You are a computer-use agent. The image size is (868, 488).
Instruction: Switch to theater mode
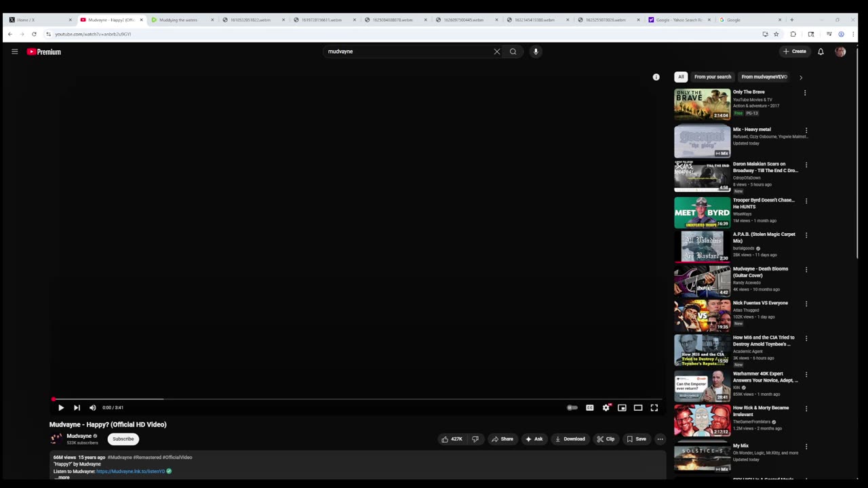point(638,407)
